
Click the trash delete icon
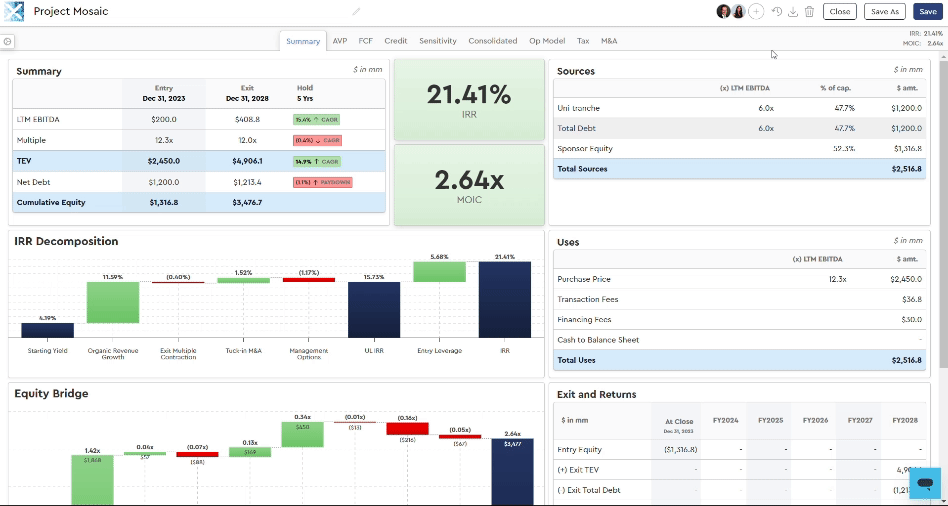tap(809, 12)
